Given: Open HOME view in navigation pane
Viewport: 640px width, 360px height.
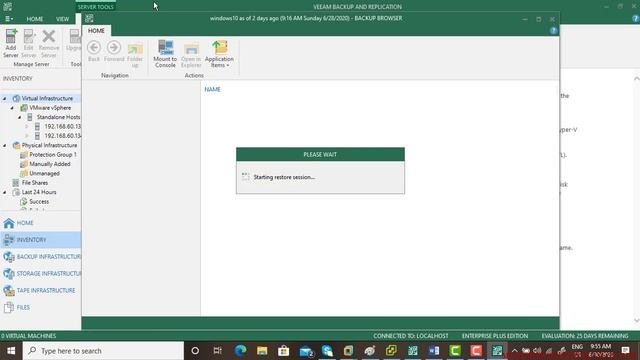Looking at the screenshot, I should click(x=40, y=223).
